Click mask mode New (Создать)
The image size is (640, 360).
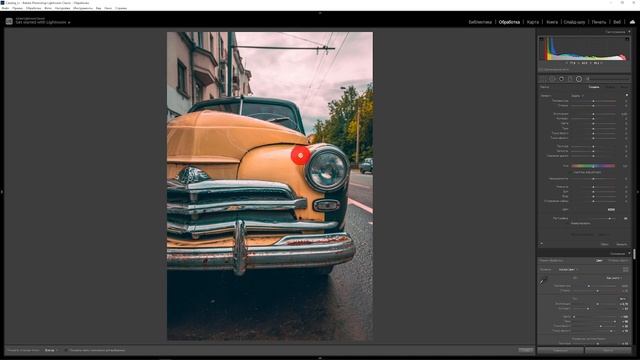pos(594,87)
